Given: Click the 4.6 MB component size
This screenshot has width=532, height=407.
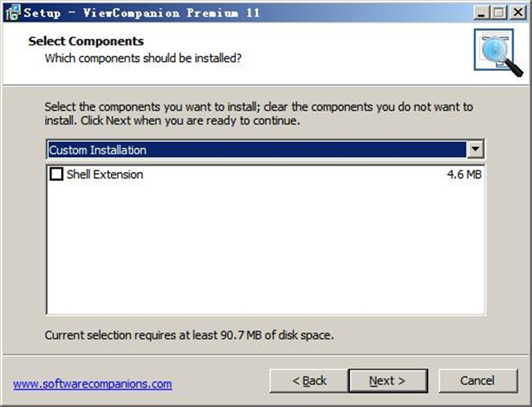Looking at the screenshot, I should point(465,175).
